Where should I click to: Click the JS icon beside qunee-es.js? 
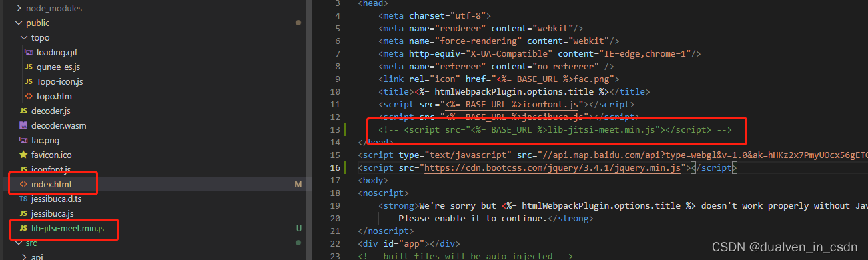click(x=29, y=67)
